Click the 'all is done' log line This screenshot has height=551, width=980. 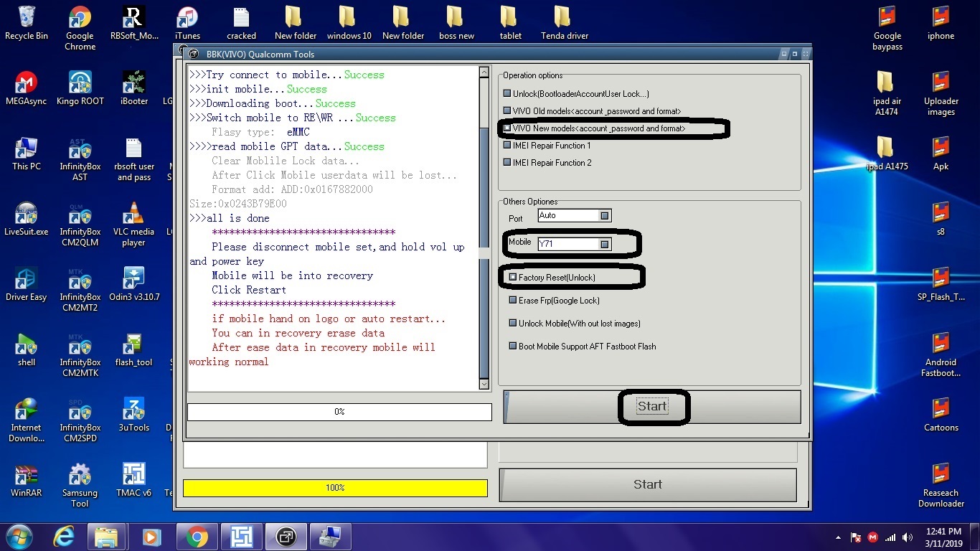230,218
